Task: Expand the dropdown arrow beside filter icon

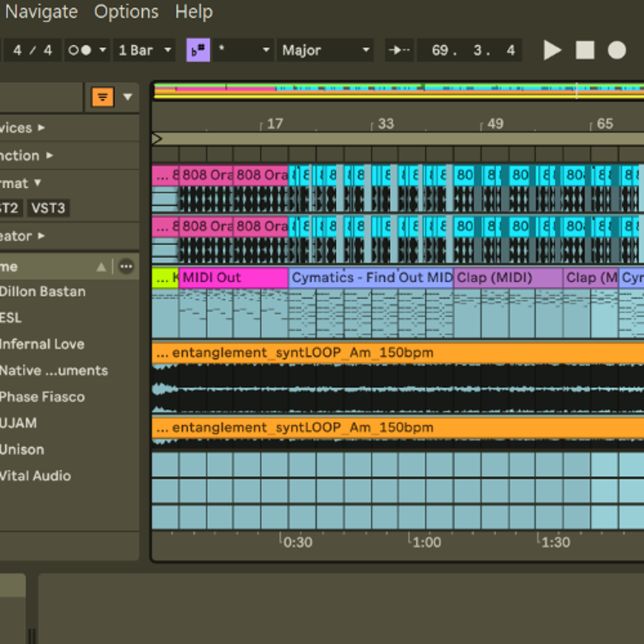Action: point(128,97)
